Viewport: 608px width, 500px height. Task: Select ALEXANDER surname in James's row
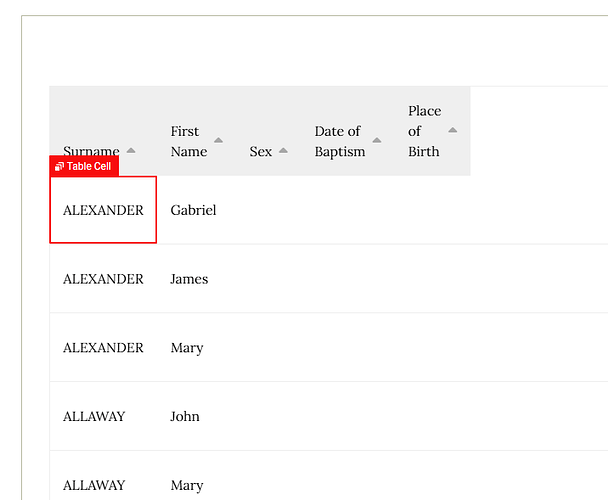click(103, 279)
